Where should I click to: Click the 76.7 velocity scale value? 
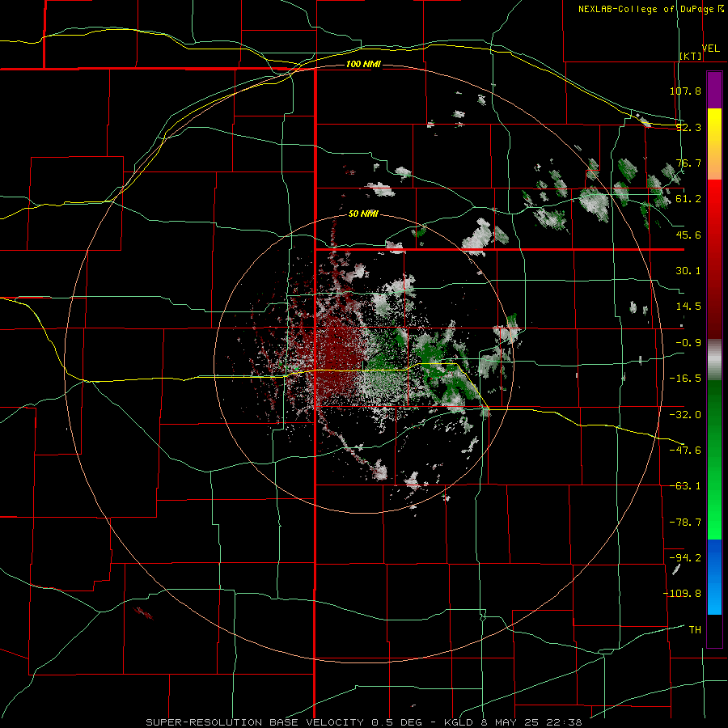click(x=688, y=163)
